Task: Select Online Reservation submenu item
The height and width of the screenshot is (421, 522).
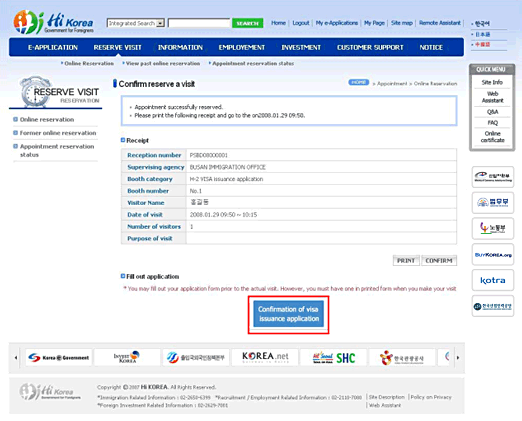Action: tap(89, 63)
